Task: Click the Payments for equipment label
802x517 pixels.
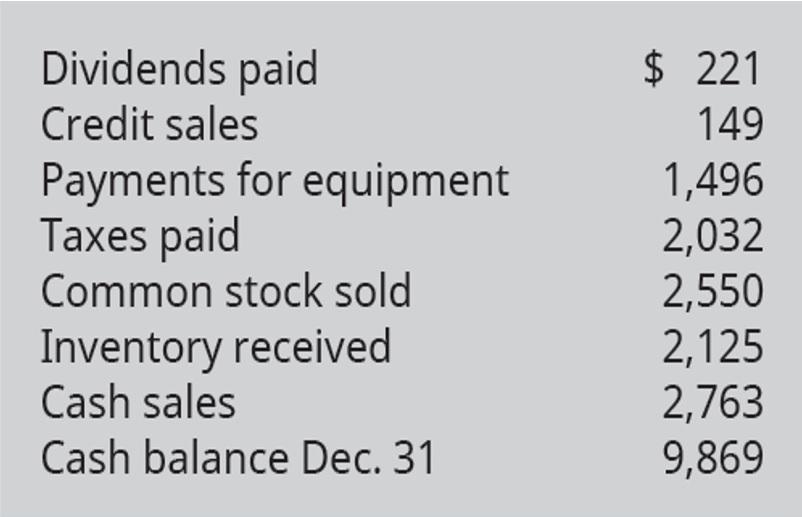Action: (275, 182)
